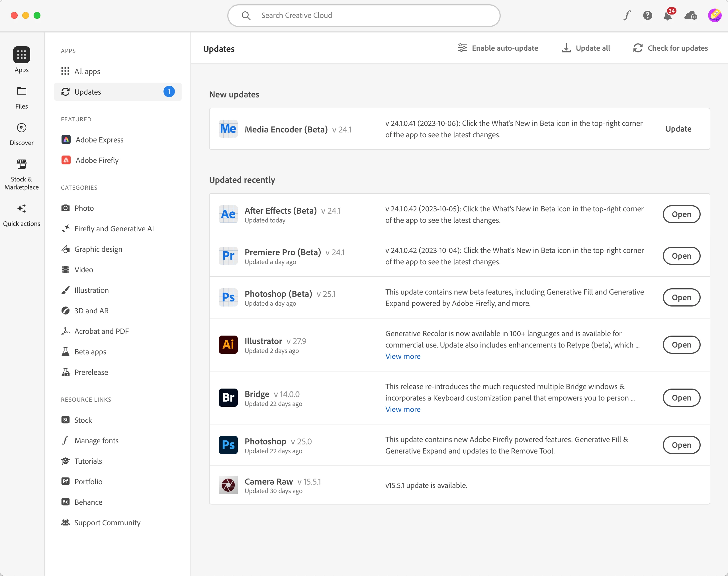Open Stock & Marketplace section
The image size is (728, 576).
click(x=22, y=174)
